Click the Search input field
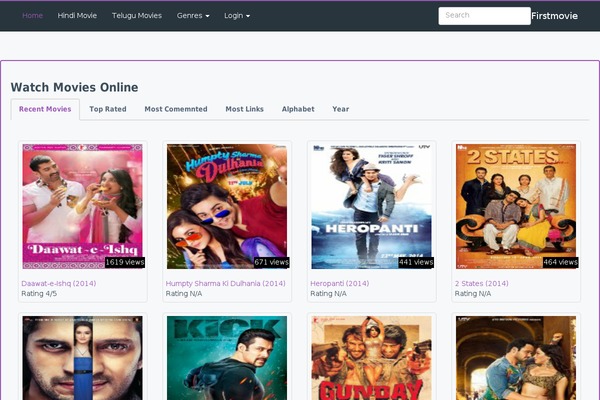The width and height of the screenshot is (600, 400). coord(484,16)
